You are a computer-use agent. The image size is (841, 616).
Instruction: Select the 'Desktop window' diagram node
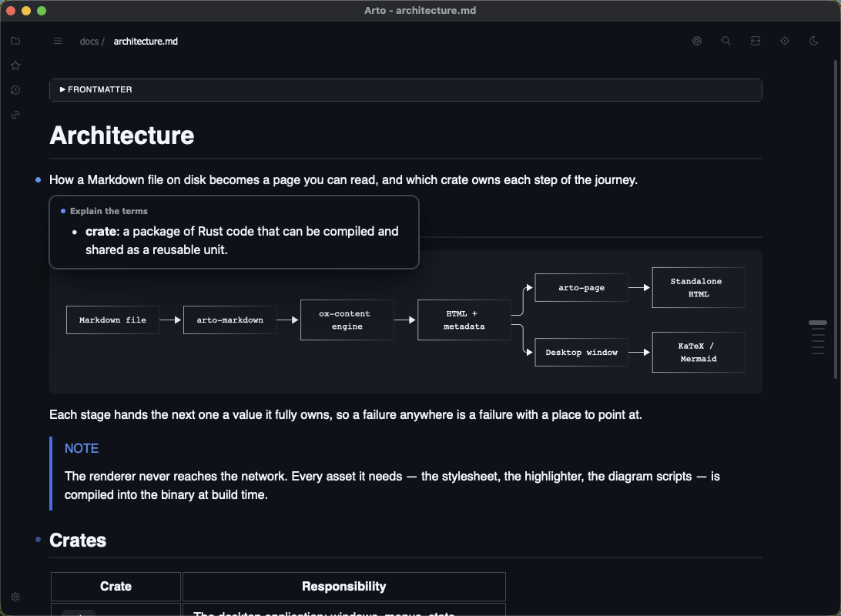coord(581,352)
